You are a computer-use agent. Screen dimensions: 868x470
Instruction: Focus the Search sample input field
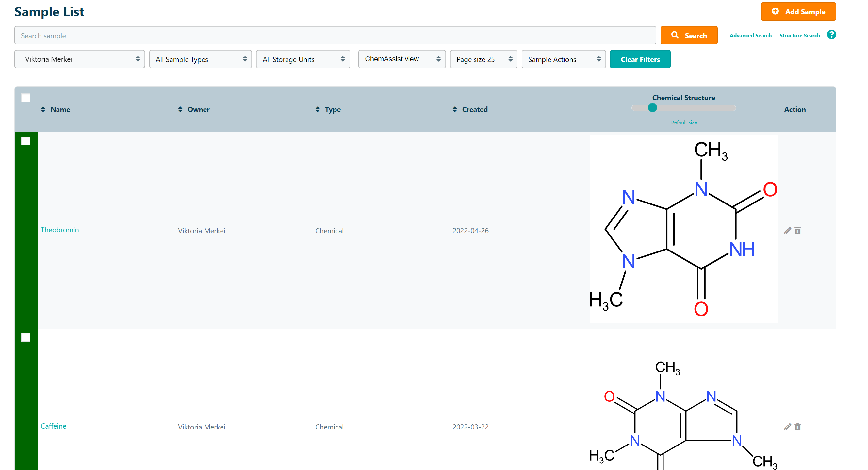[x=335, y=35]
